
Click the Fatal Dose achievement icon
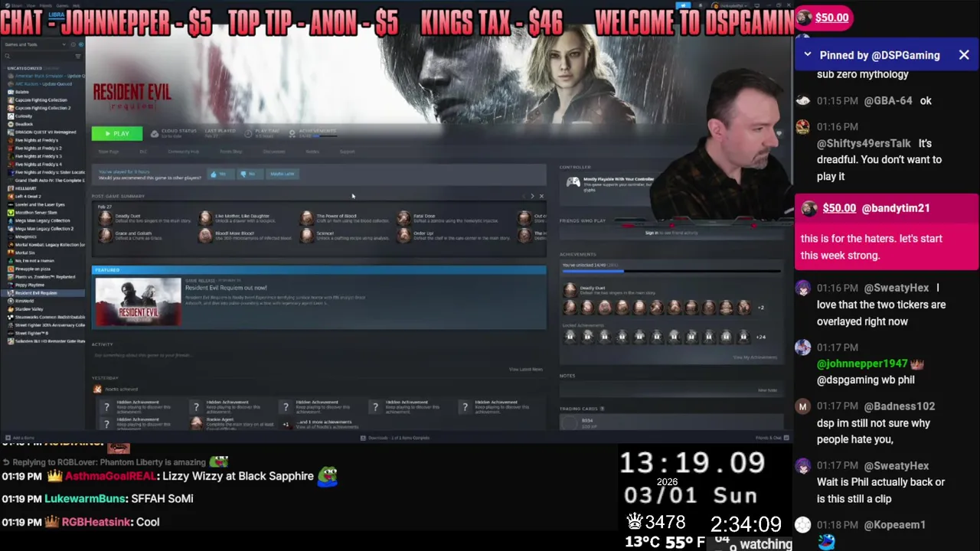[403, 218]
